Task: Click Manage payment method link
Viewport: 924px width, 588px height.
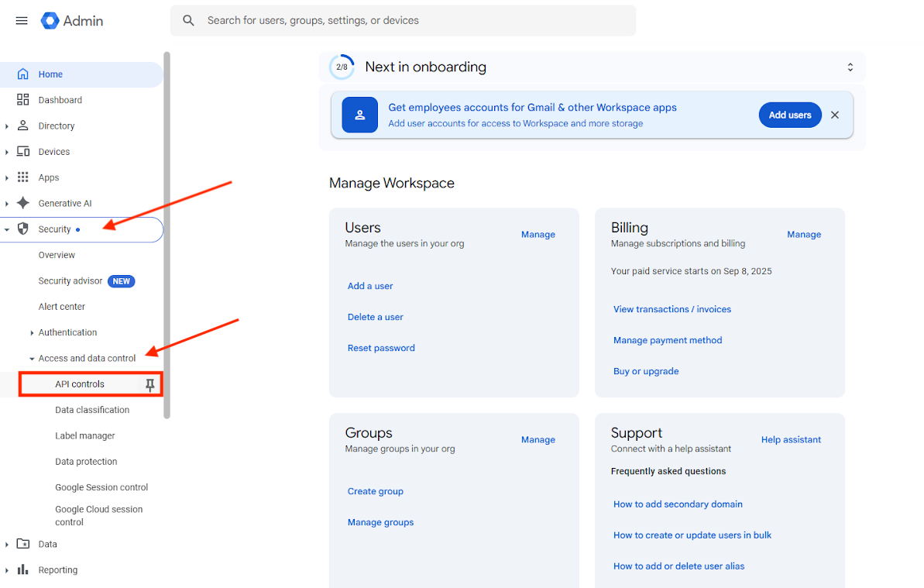Action: [668, 341]
